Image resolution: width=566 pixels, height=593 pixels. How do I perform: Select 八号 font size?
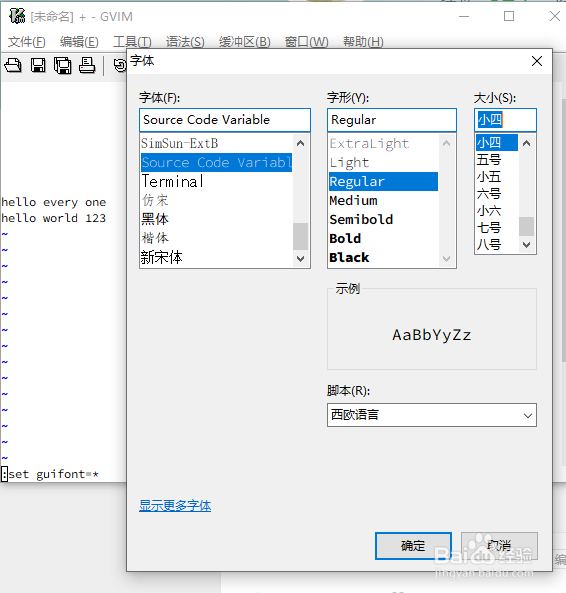[x=496, y=245]
